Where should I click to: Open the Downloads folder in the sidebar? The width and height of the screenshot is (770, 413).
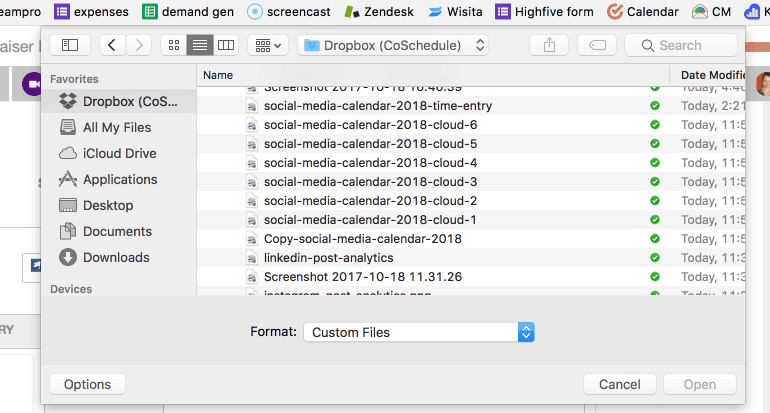[115, 257]
